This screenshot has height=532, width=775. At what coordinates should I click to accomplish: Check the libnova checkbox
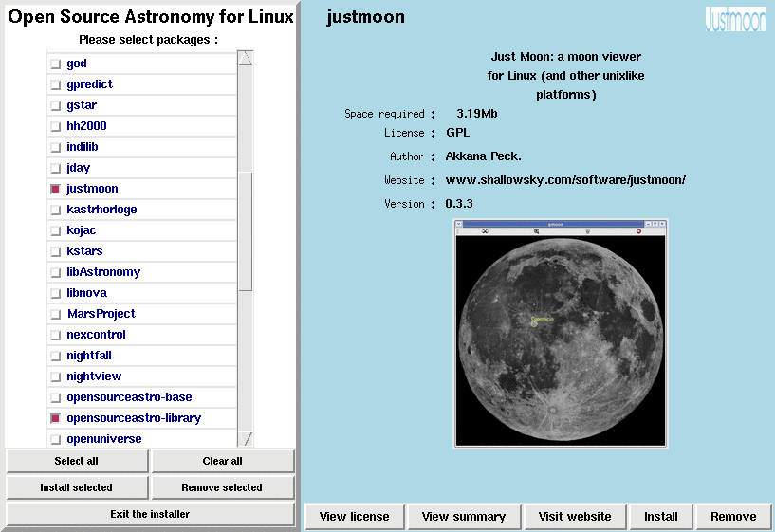tap(55, 293)
